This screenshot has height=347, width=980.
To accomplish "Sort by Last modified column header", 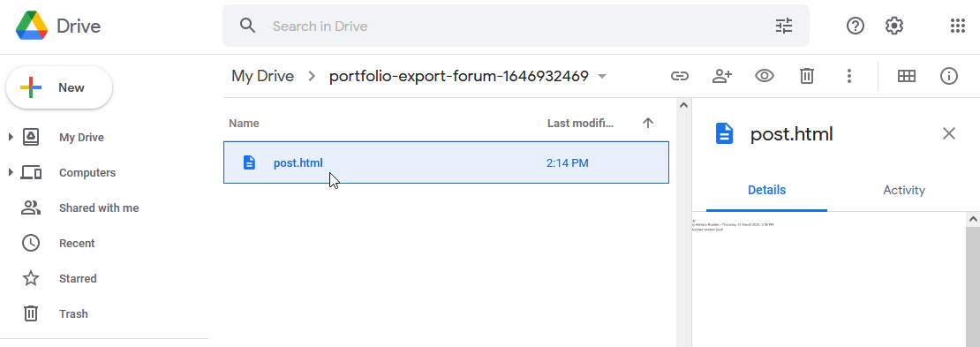I will 580,123.
